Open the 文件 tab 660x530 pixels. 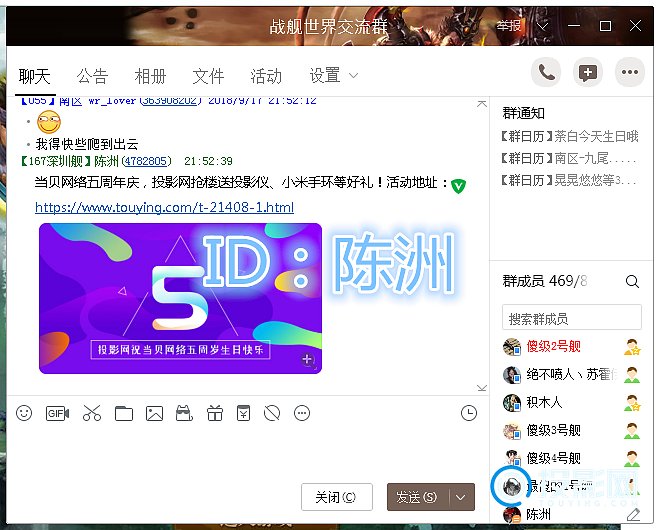208,77
